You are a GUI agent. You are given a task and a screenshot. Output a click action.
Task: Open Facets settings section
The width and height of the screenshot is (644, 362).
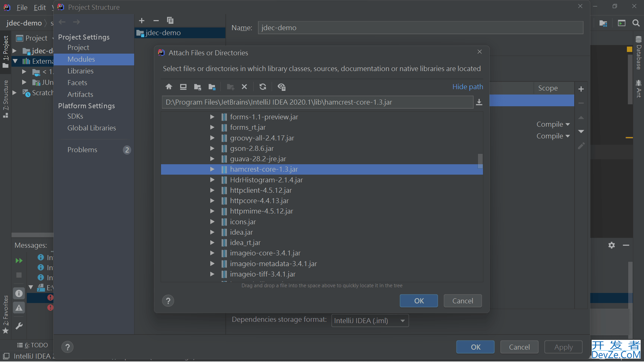coord(77,82)
